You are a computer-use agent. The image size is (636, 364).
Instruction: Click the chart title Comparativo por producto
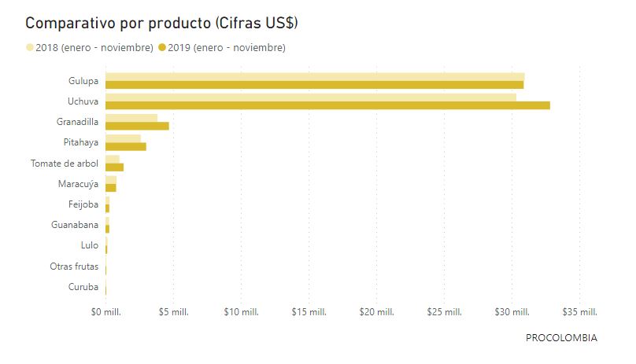pos(161,23)
